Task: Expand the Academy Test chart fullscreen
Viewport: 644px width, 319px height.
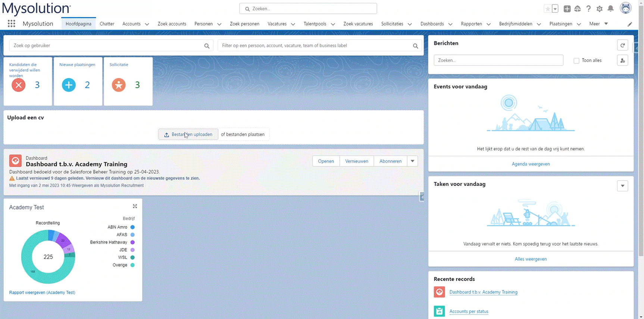Action: pos(135,206)
